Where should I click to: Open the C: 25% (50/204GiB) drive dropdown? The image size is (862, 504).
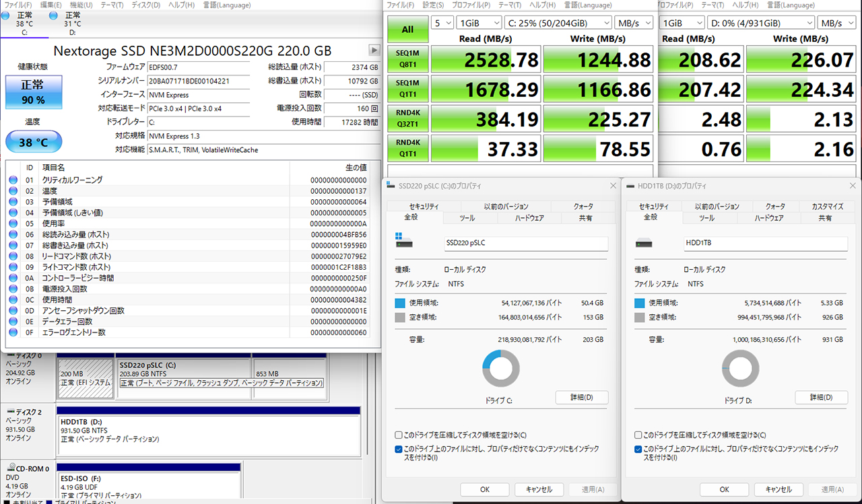(x=558, y=23)
